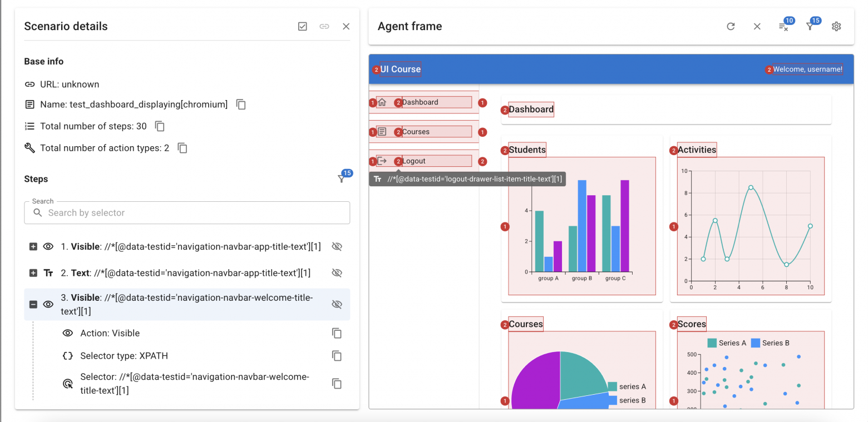Copy the scenario name to clipboard
This screenshot has width=868, height=422.
pos(241,105)
